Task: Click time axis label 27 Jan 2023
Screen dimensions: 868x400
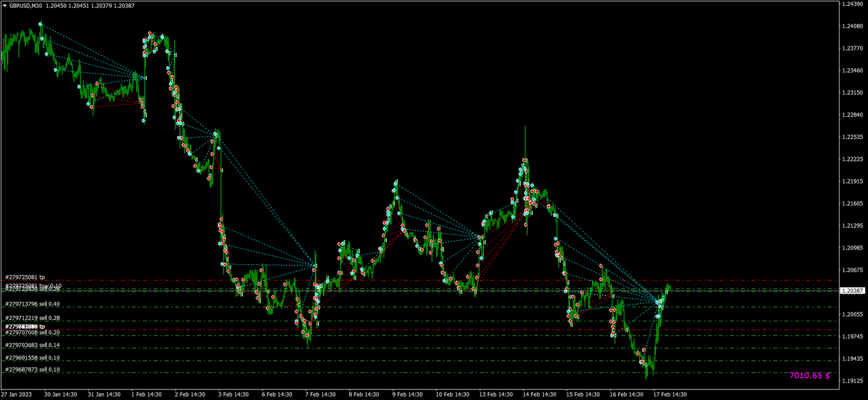Action: tap(17, 395)
